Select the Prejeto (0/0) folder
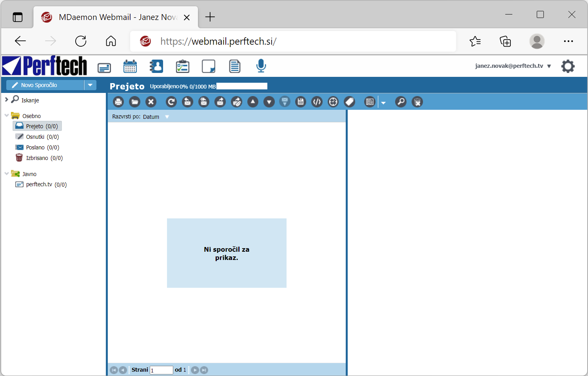 click(x=37, y=126)
